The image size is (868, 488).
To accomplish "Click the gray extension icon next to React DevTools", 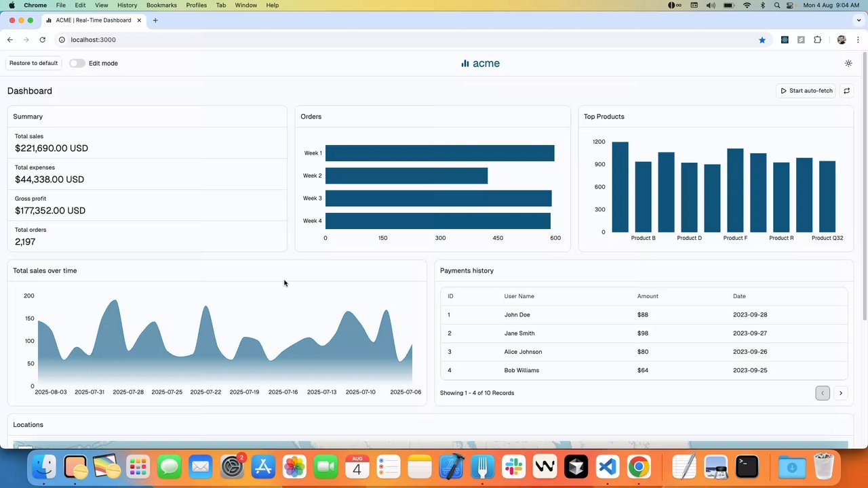I will 801,40.
